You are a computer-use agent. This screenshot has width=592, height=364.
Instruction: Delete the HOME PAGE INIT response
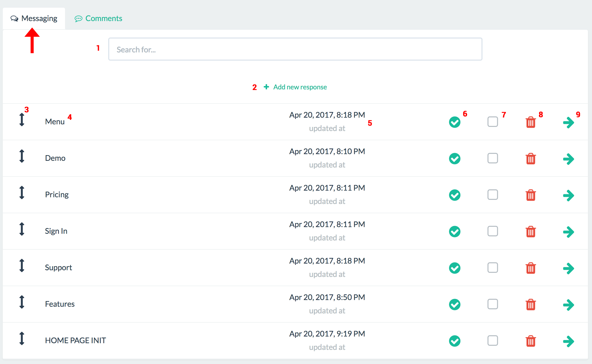pos(531,341)
